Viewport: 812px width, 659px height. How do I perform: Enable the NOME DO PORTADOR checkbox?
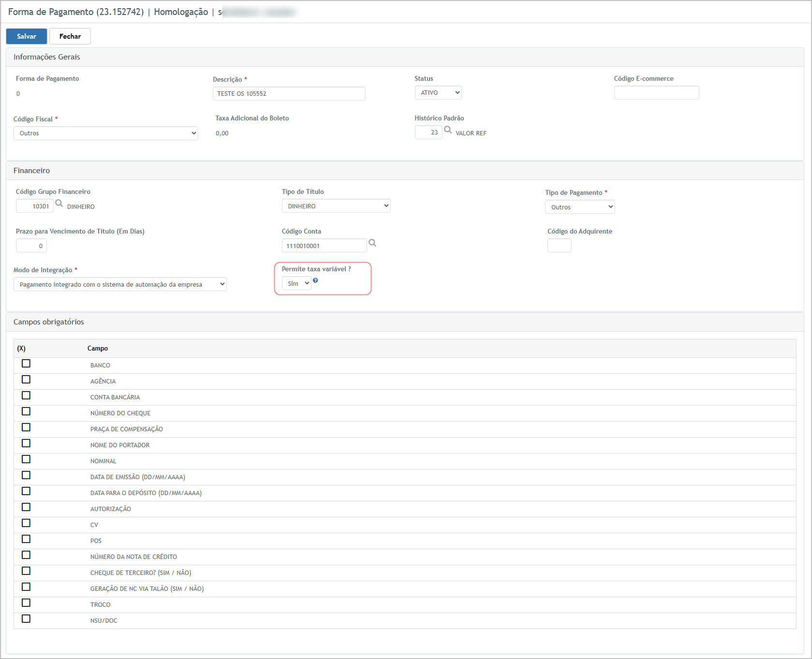[x=26, y=443]
